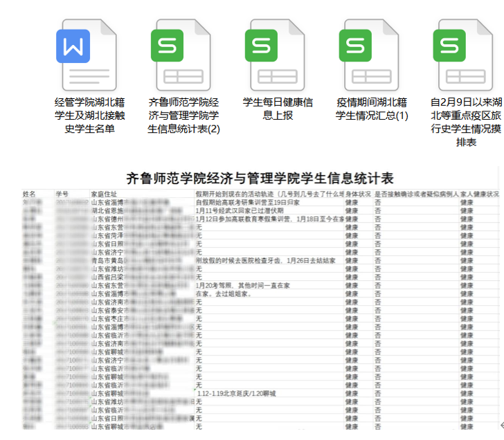Click the file label 学生每日健康信息上报
Image resolution: width=504 pixels, height=440 pixels.
pyautogui.click(x=278, y=109)
